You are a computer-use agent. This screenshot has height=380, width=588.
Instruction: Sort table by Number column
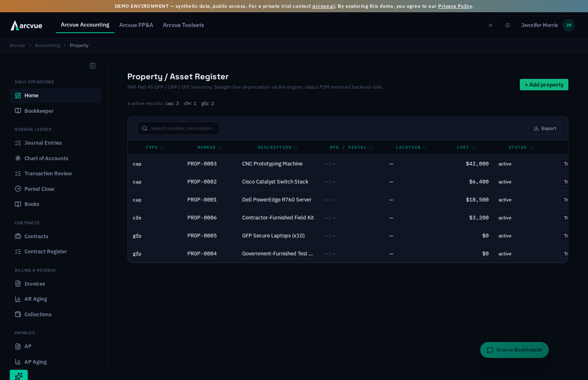[209, 148]
